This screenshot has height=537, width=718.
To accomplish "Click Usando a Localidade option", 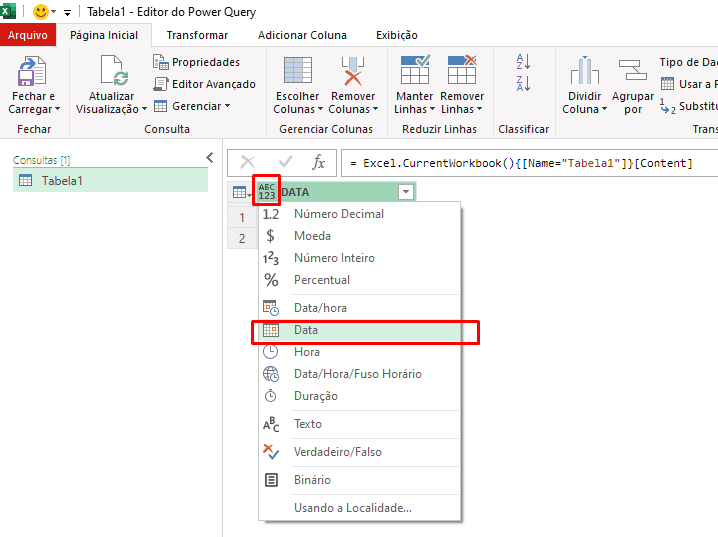I will pyautogui.click(x=359, y=508).
